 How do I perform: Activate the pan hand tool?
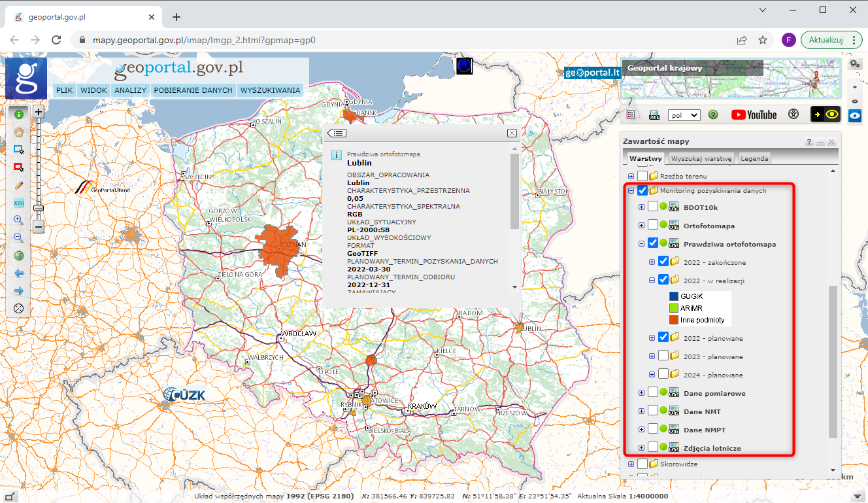click(18, 131)
